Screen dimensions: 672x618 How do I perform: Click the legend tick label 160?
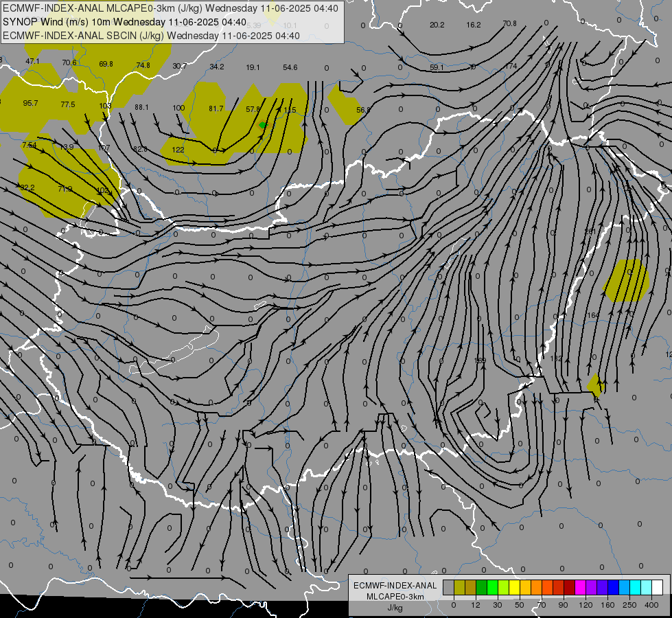coord(607,605)
